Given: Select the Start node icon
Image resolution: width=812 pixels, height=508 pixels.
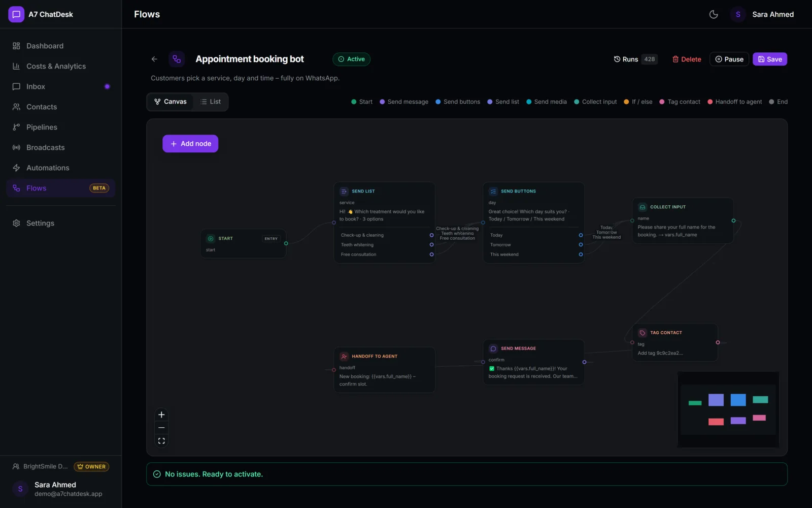Looking at the screenshot, I should coord(211,238).
